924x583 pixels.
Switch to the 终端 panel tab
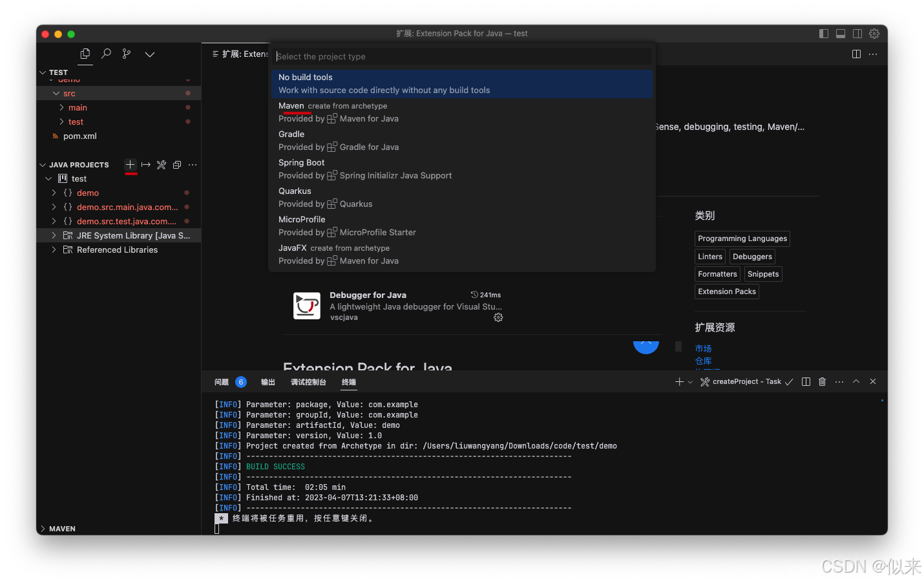349,382
